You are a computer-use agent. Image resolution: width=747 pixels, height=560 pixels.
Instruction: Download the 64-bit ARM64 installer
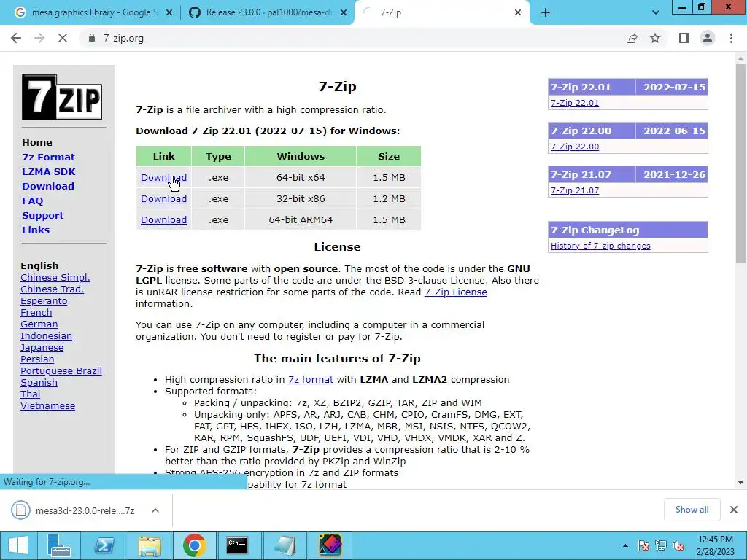[x=163, y=219]
